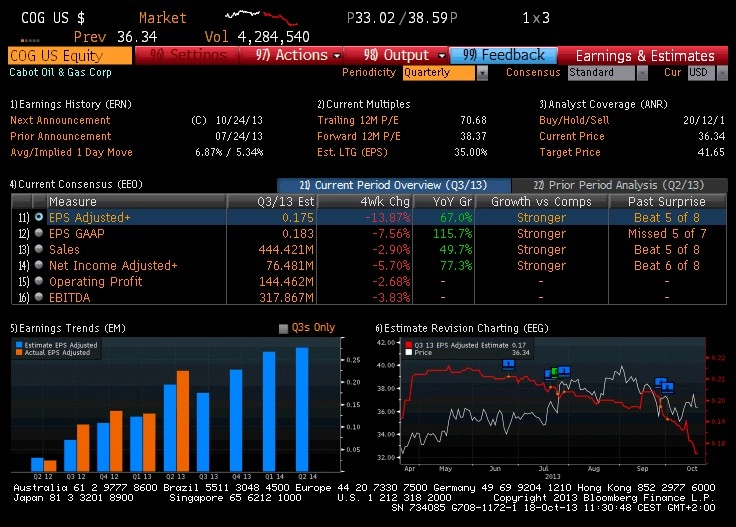Open 6) Estimate Revision Charting (EEG) link
The width and height of the screenshot is (736, 527).
(x=462, y=328)
